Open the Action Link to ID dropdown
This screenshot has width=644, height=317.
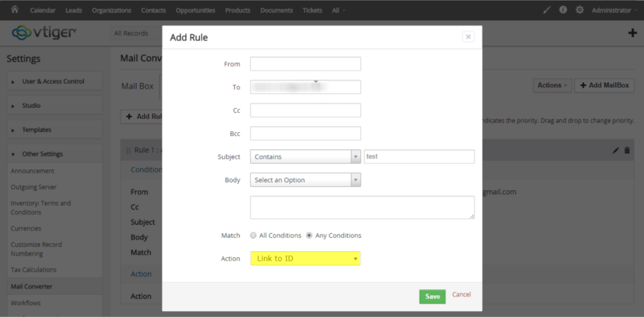pyautogui.click(x=305, y=259)
